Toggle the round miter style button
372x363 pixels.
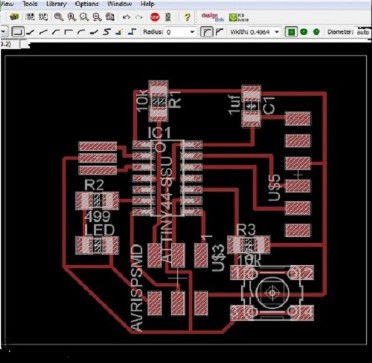coord(207,32)
